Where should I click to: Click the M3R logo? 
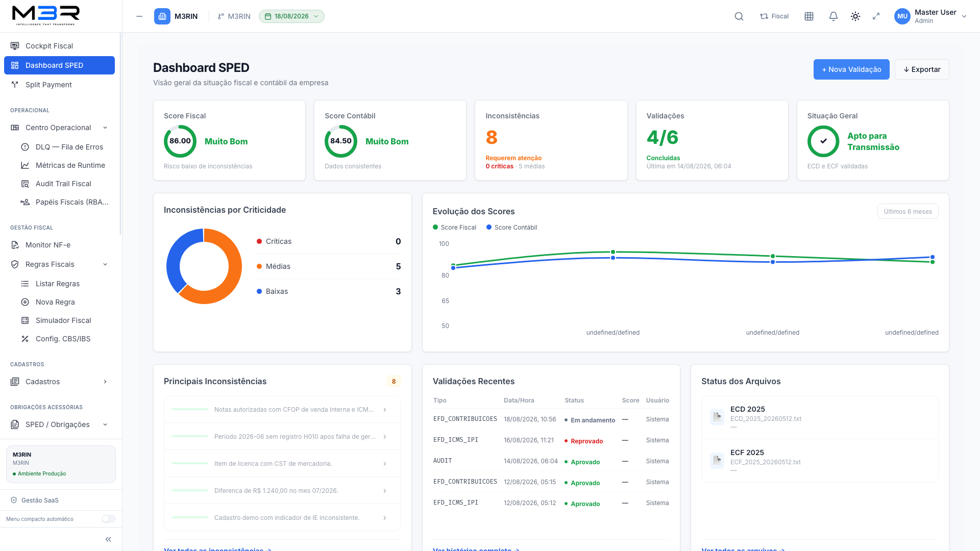coord(46,15)
